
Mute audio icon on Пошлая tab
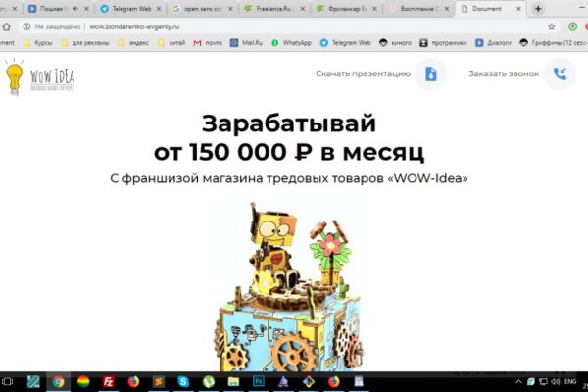coord(75,9)
